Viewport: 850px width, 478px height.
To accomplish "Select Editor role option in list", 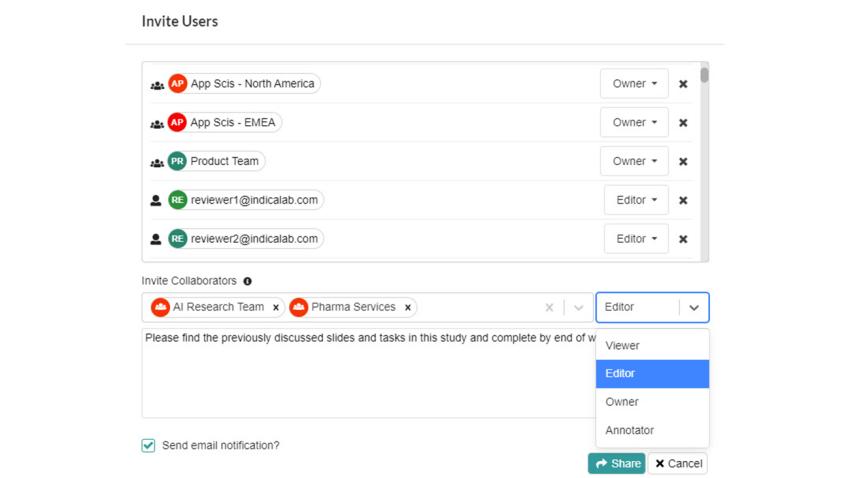I will click(x=652, y=374).
